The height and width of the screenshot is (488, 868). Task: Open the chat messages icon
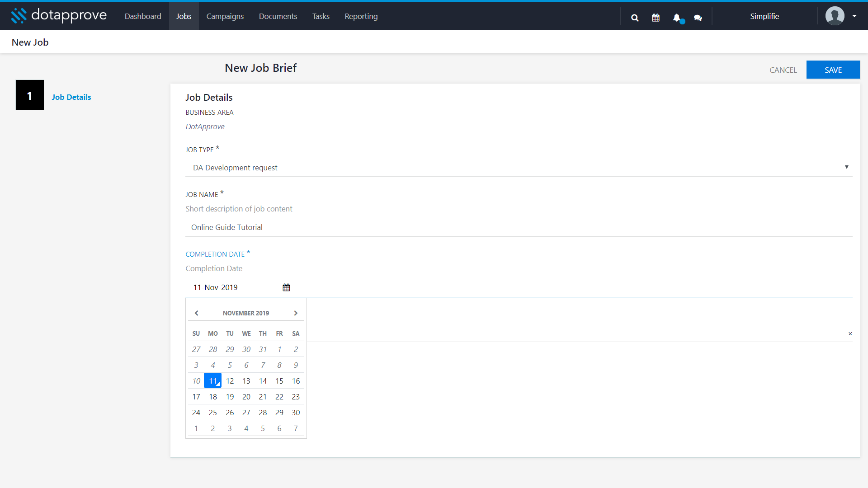698,18
